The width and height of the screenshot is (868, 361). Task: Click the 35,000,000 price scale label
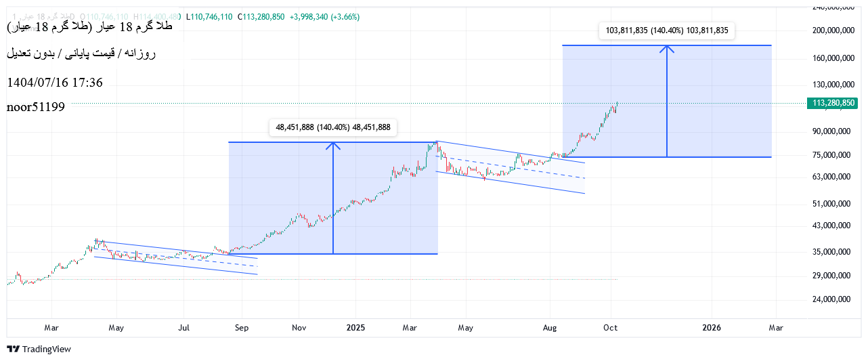pos(831,252)
